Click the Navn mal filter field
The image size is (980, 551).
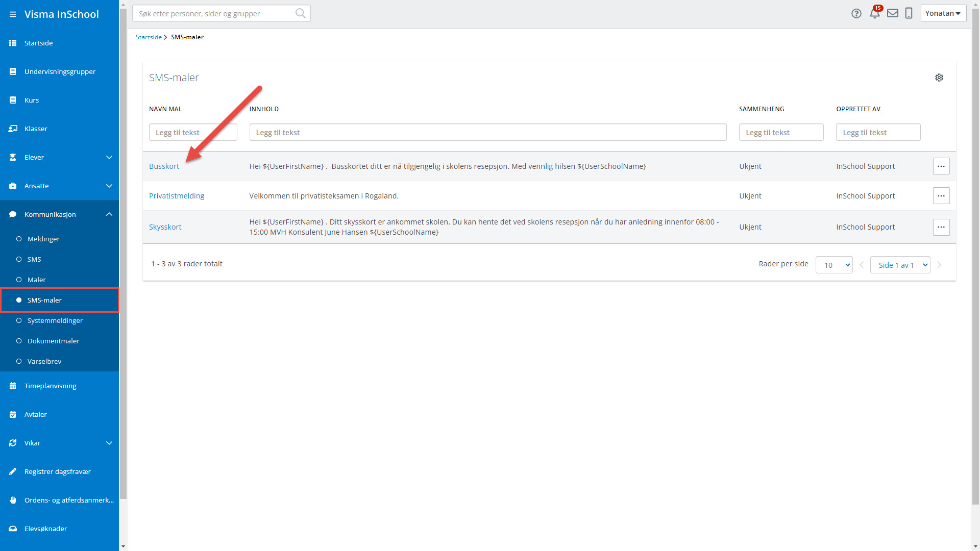tap(193, 132)
